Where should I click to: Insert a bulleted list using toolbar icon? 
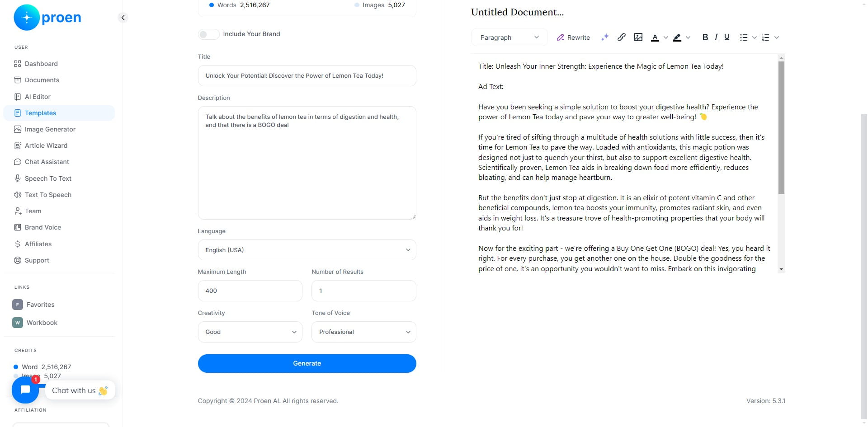pos(744,38)
